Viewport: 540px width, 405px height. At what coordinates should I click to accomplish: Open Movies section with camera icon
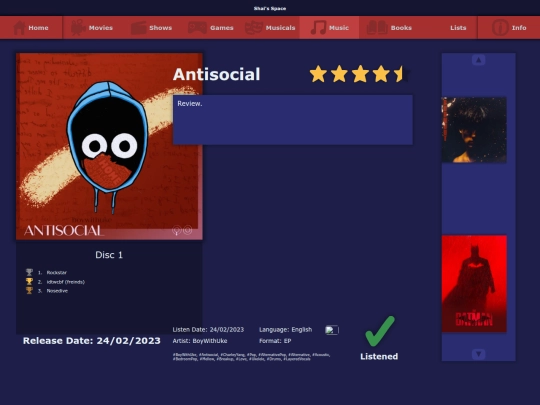tap(78, 28)
